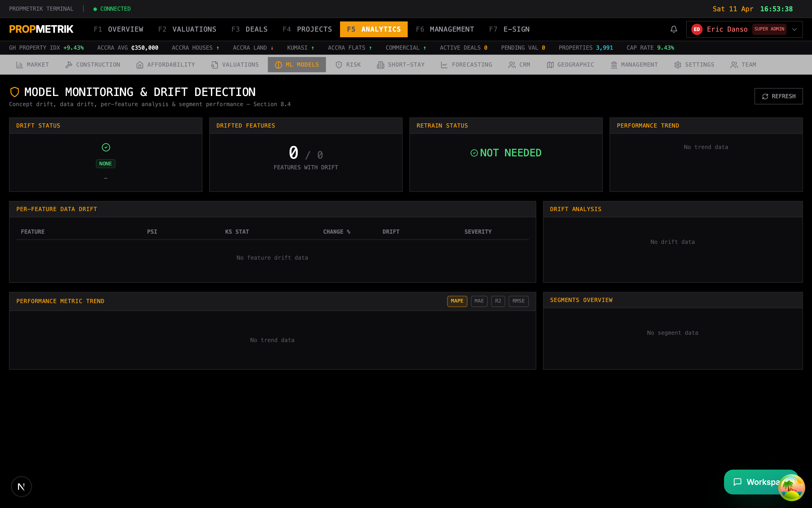
Task: Select the RMSE metric toggle
Action: [518, 301]
